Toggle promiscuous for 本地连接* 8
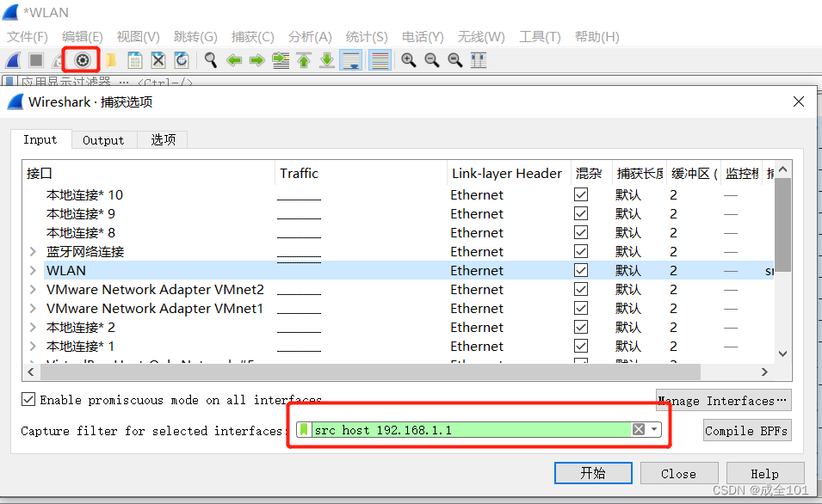822x504 pixels. click(x=581, y=232)
